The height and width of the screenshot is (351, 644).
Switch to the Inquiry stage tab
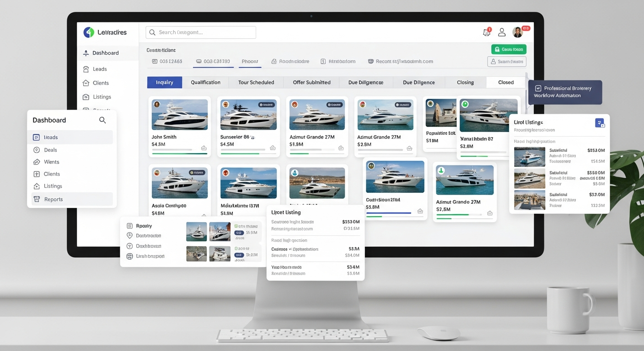165,82
